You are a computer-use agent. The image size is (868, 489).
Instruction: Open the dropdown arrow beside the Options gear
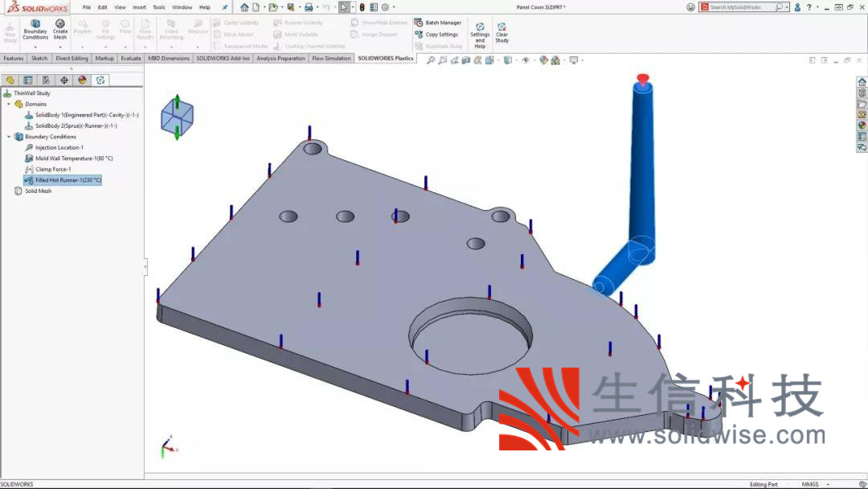394,7
